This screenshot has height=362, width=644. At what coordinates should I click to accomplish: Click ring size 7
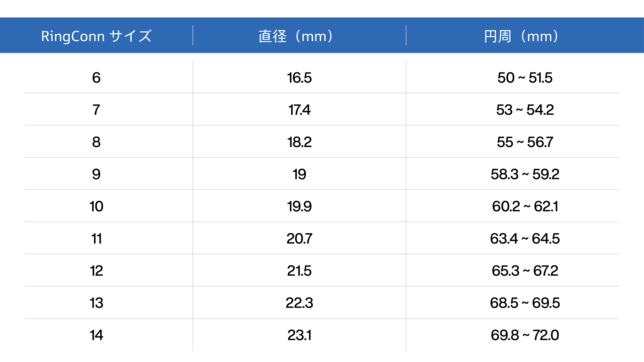click(96, 110)
